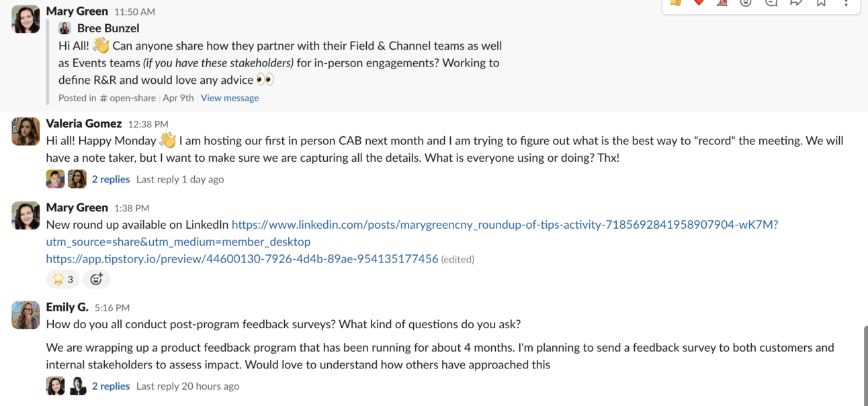Open Mary Green's name on 1:38 PM message
868x406 pixels.
click(77, 207)
